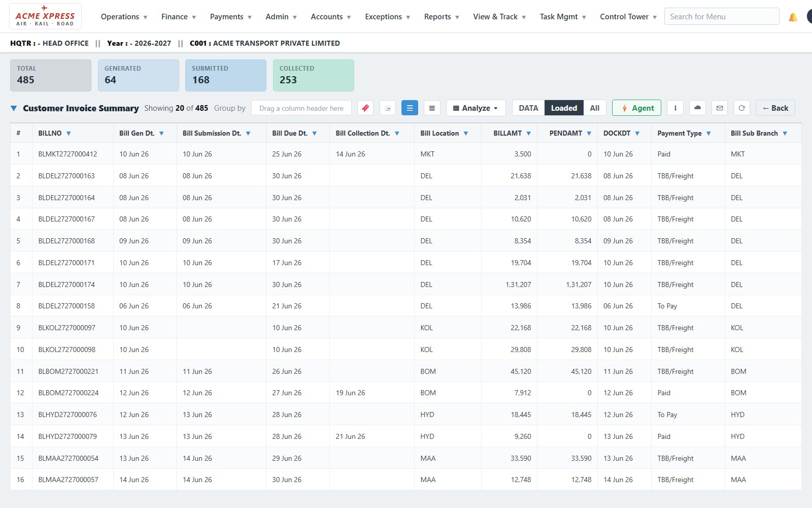Open the Analyze dropdown
This screenshot has height=508, width=812.
(x=476, y=108)
